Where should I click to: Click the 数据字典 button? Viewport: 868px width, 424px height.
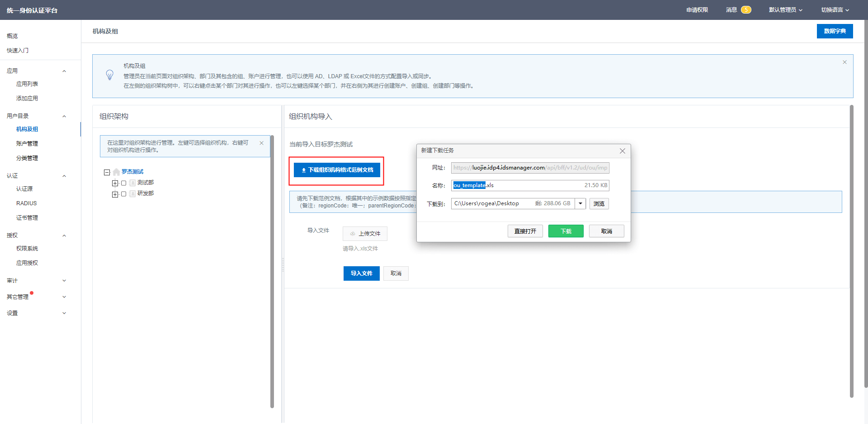coord(835,31)
